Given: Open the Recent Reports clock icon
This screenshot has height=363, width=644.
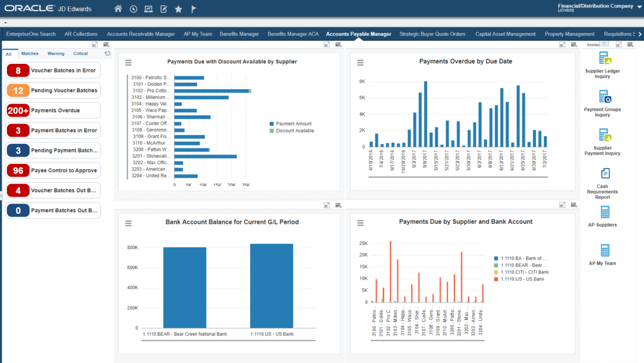Looking at the screenshot, I should coord(133,9).
